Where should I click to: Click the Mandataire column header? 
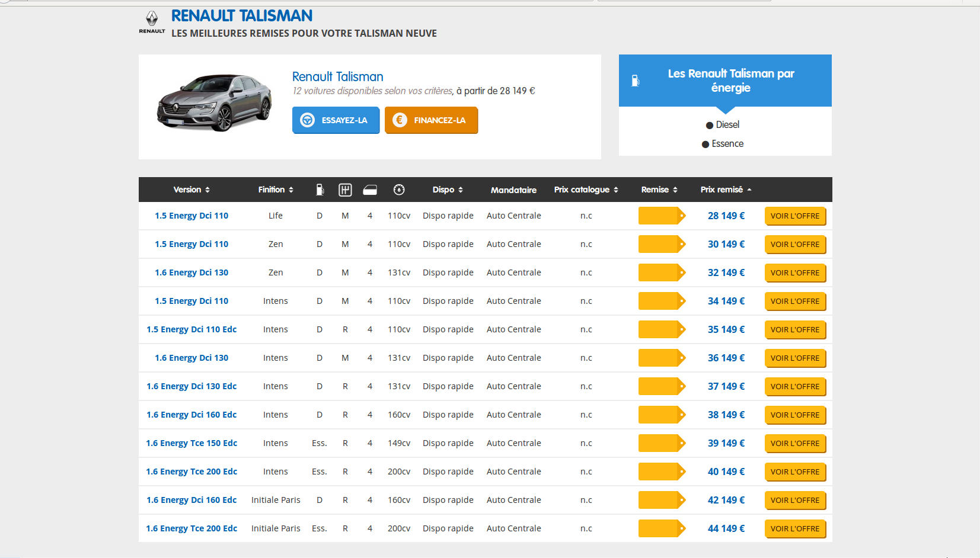coord(513,190)
